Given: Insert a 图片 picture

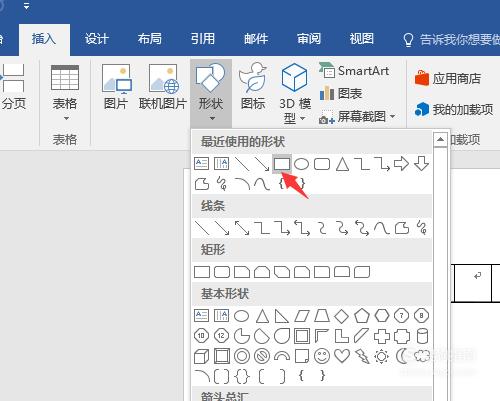Looking at the screenshot, I should pos(116,87).
